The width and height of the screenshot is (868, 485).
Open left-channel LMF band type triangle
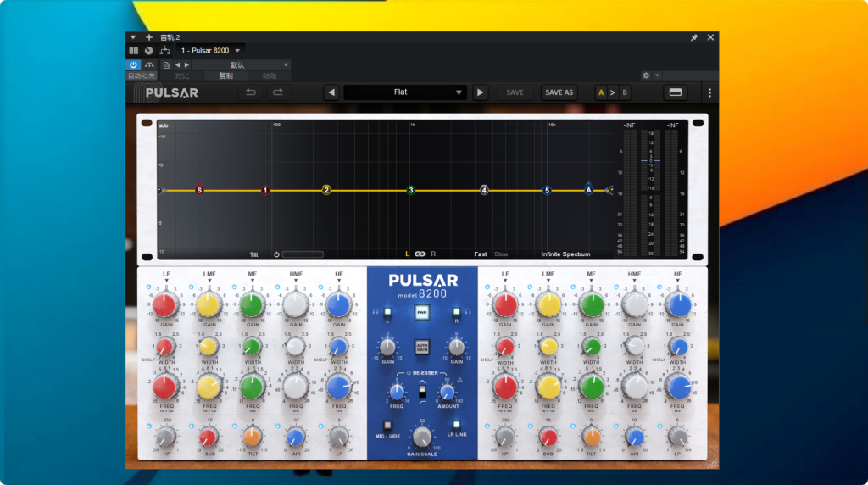209,280
